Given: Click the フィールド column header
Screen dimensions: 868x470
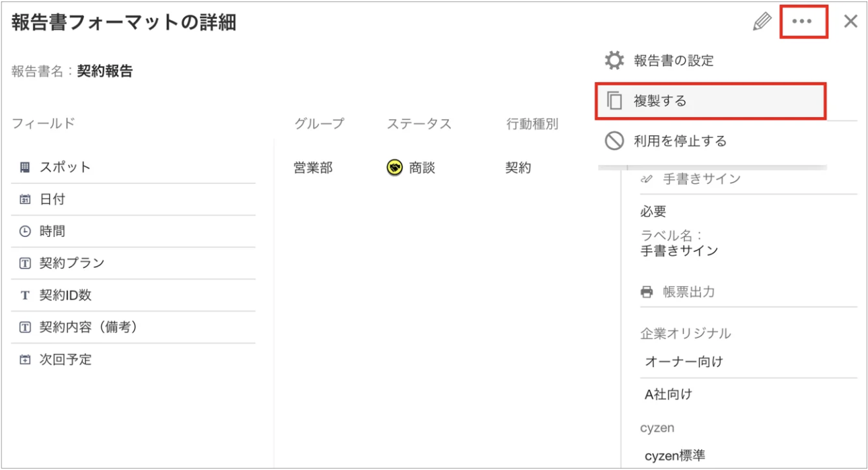Looking at the screenshot, I should pyautogui.click(x=43, y=124).
